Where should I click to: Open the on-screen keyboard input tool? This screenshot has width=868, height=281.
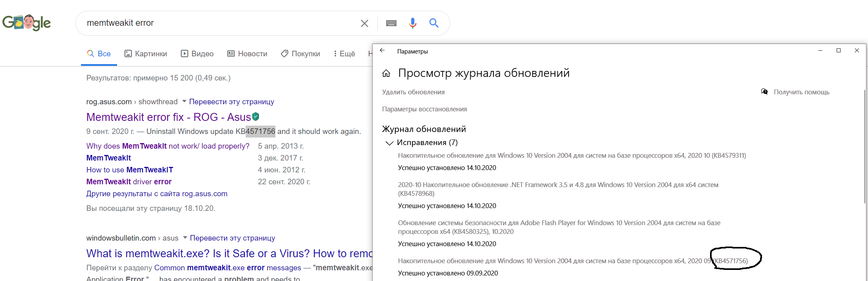(391, 23)
